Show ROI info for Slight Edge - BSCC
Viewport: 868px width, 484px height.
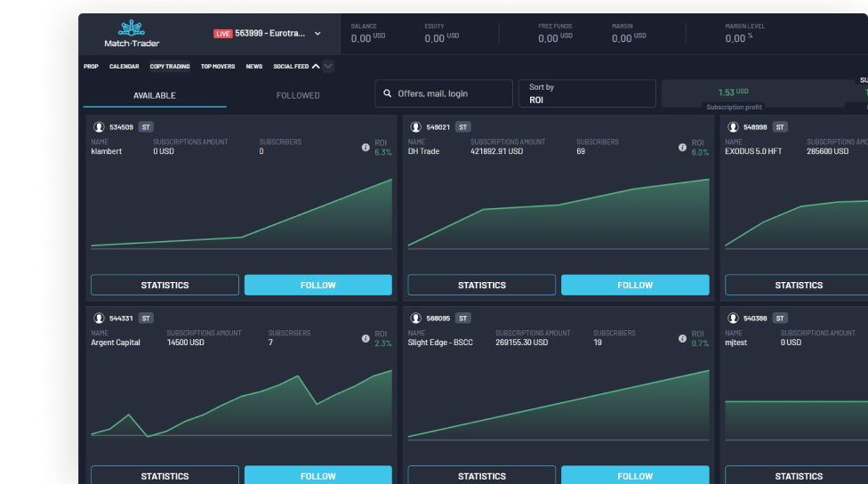[682, 338]
